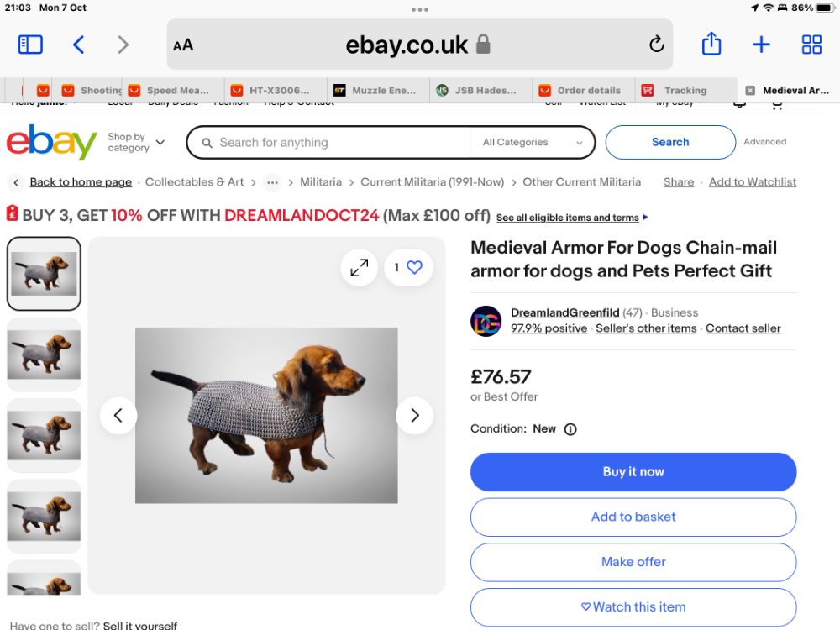Toggle the Safari sidebar icon
The image size is (840, 630).
pos(30,45)
